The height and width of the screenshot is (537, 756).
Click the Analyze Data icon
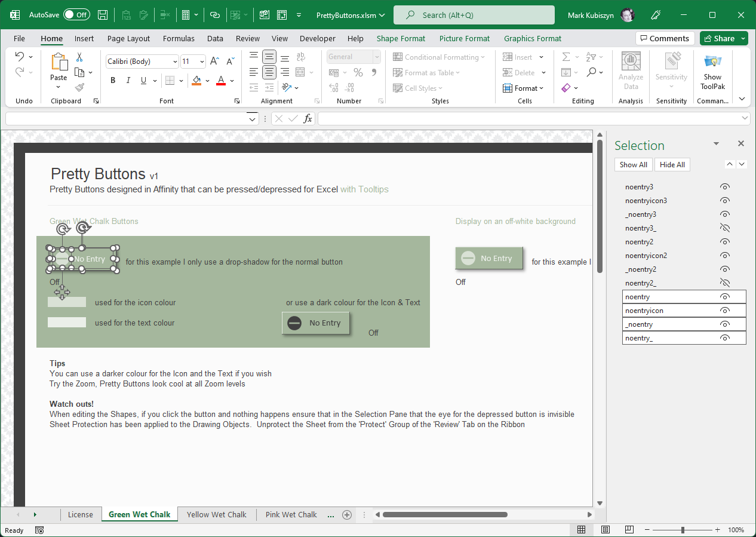point(631,62)
